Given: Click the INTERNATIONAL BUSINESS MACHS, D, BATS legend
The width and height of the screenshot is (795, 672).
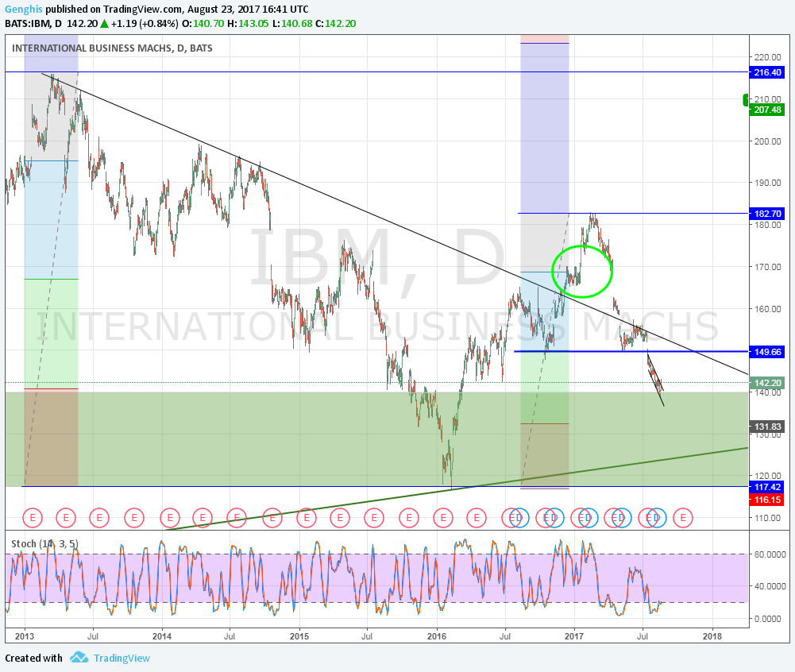Looking at the screenshot, I should click(x=112, y=48).
